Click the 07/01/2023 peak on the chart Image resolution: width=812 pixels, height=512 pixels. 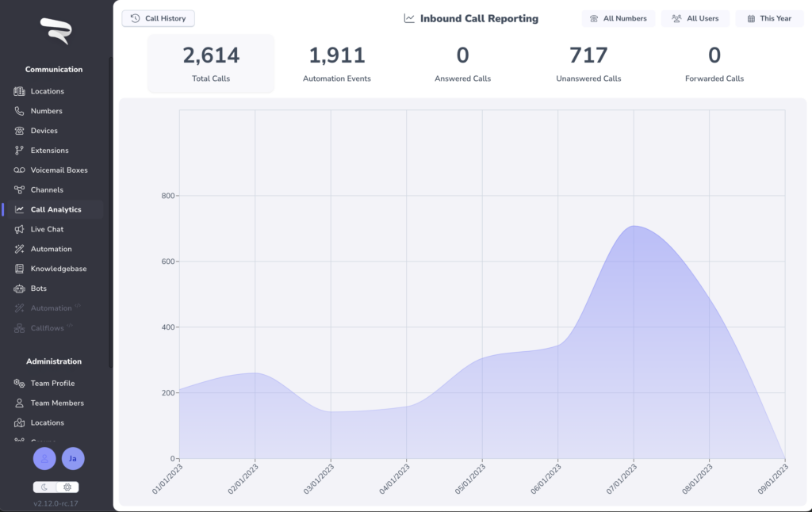pos(634,226)
